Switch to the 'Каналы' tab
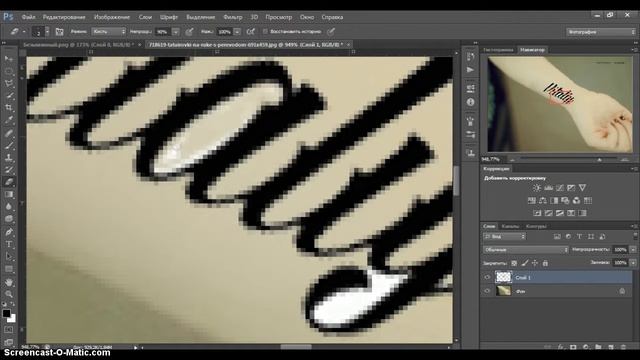Viewport: 640px width, 360px height. click(x=510, y=226)
